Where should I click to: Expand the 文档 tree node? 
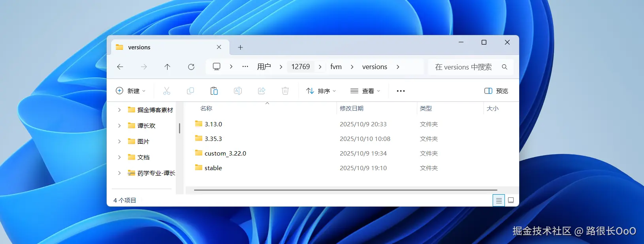(x=119, y=157)
